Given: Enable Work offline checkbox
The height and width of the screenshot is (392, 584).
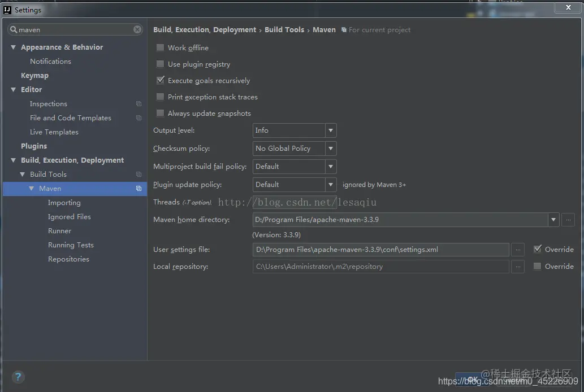Looking at the screenshot, I should pos(160,47).
